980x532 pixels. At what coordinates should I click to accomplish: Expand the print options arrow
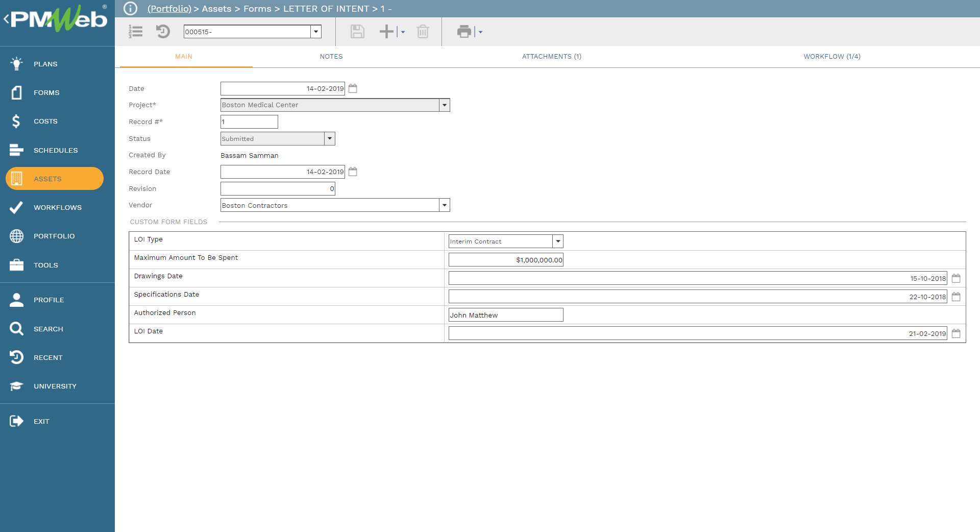click(480, 32)
